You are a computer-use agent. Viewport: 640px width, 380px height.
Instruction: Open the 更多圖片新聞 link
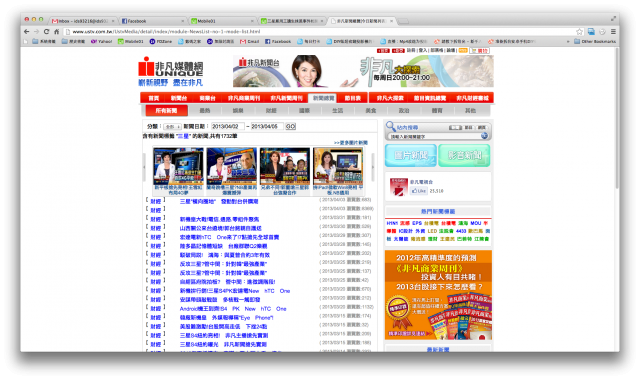tap(351, 143)
